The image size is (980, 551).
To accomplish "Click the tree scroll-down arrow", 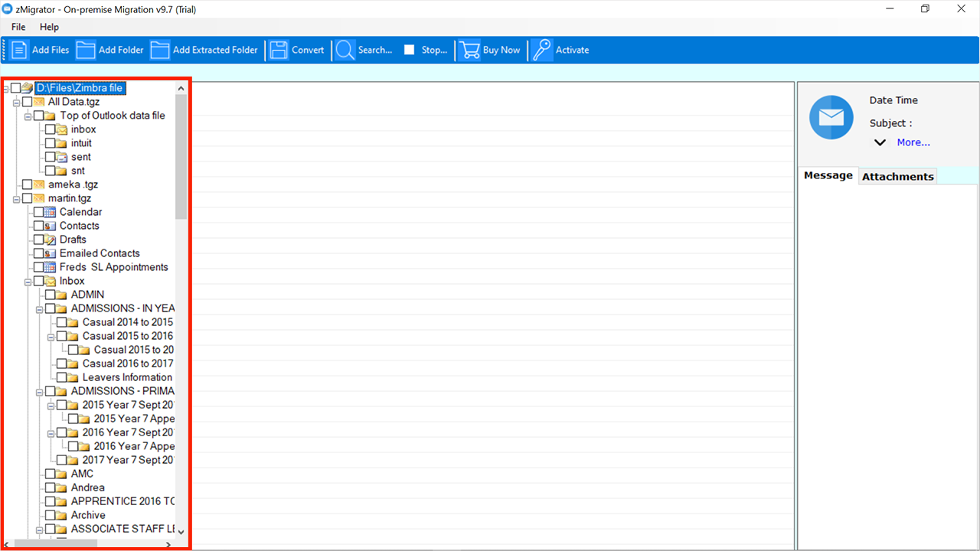I will point(181,531).
